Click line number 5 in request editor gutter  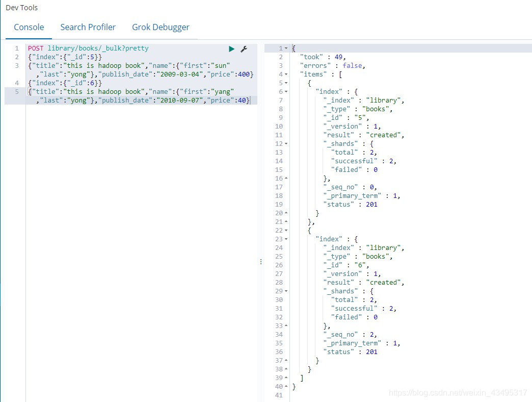click(17, 92)
